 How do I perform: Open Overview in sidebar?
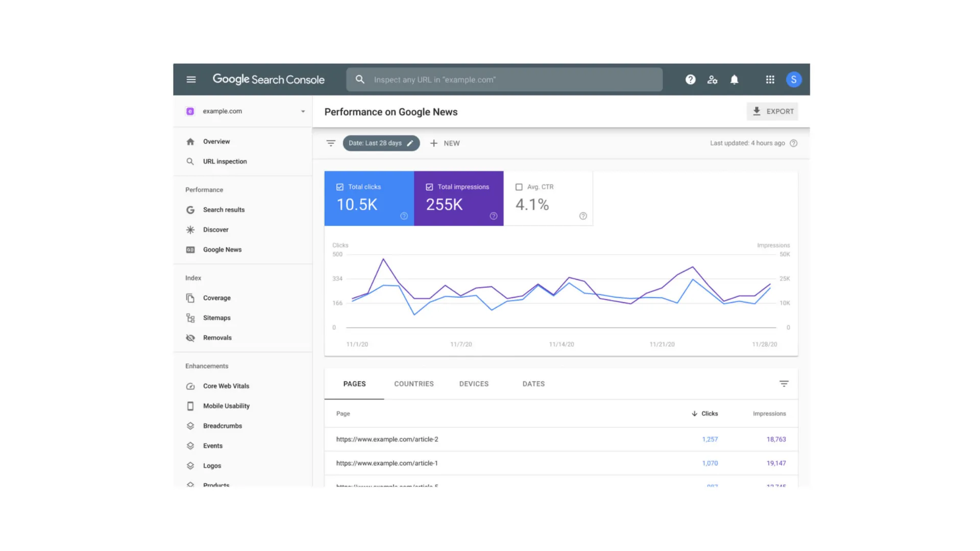(x=216, y=142)
